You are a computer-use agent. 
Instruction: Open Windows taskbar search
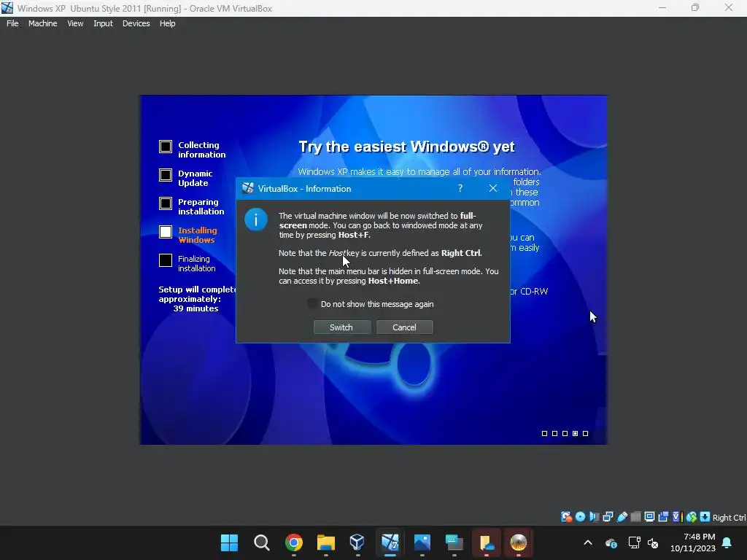pyautogui.click(x=262, y=542)
